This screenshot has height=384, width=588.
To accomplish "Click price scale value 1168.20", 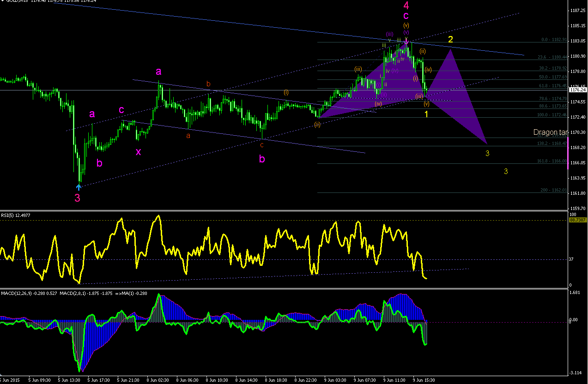I will coord(579,147).
